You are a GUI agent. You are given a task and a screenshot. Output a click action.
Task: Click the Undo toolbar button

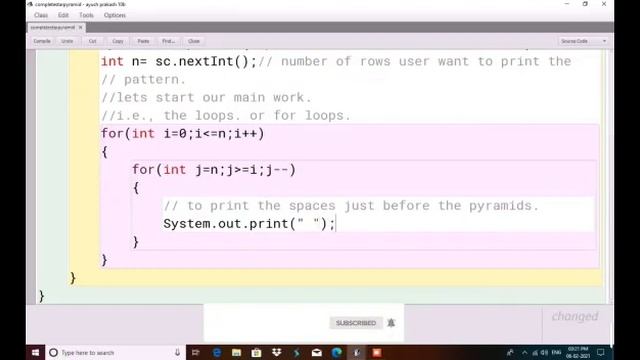pos(67,41)
